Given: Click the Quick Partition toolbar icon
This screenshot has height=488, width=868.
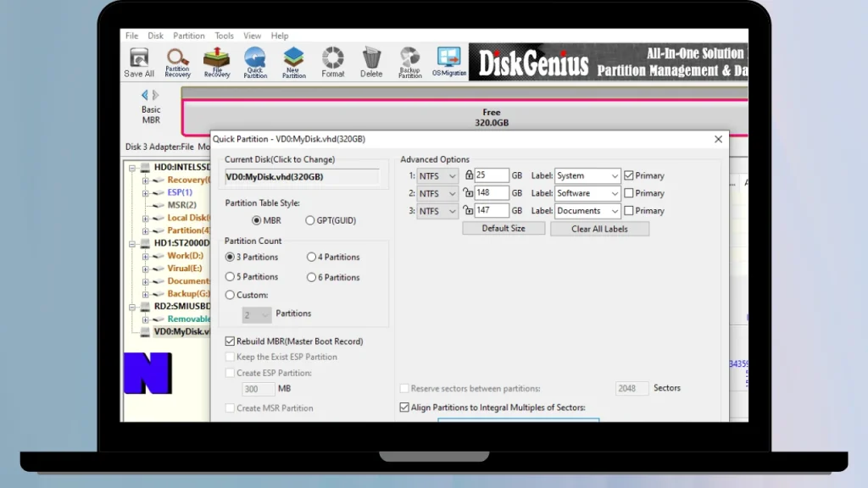Looking at the screenshot, I should pos(255,62).
